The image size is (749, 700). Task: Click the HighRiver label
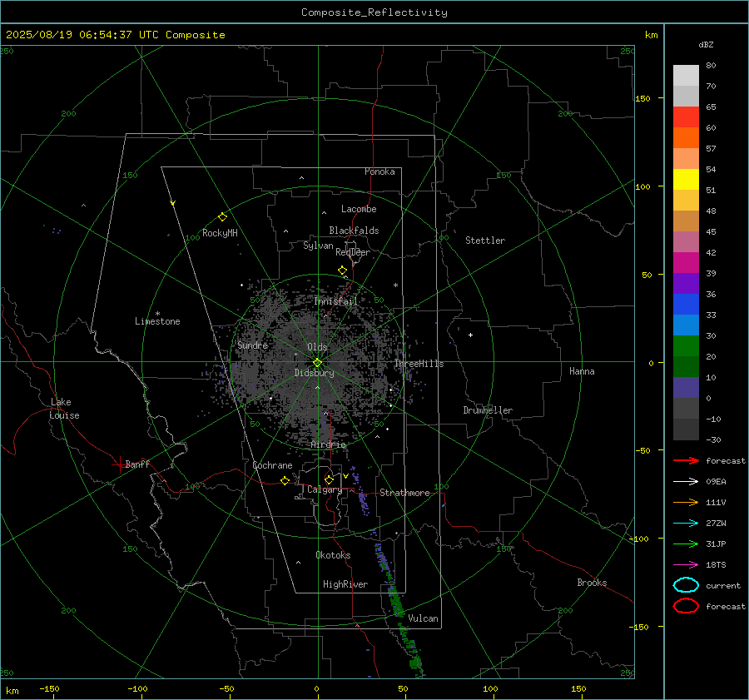345,584
